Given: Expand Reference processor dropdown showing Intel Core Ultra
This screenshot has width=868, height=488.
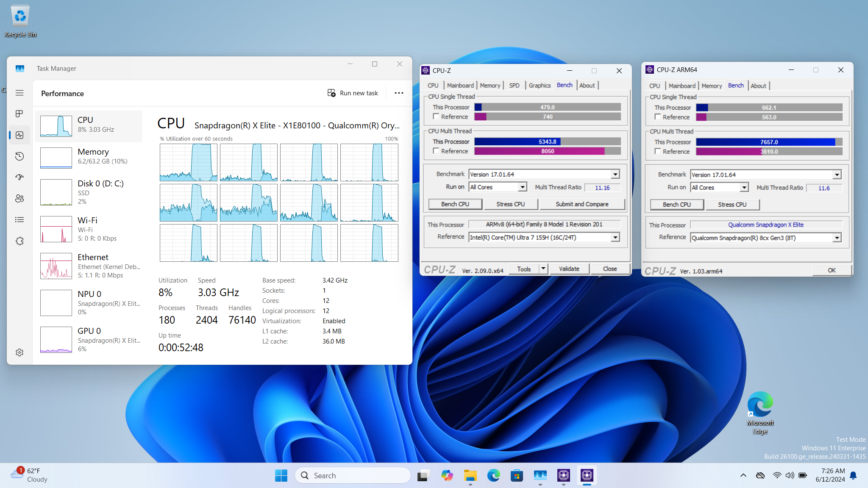Looking at the screenshot, I should (615, 238).
